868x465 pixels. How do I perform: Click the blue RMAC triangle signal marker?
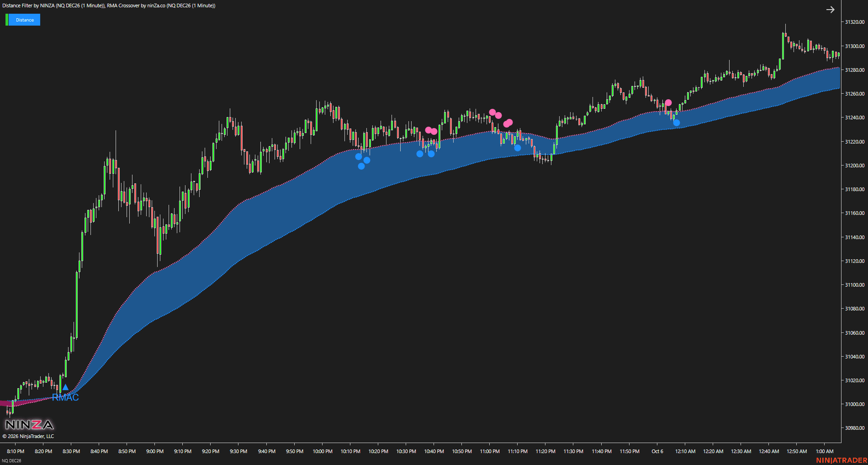(x=65, y=387)
